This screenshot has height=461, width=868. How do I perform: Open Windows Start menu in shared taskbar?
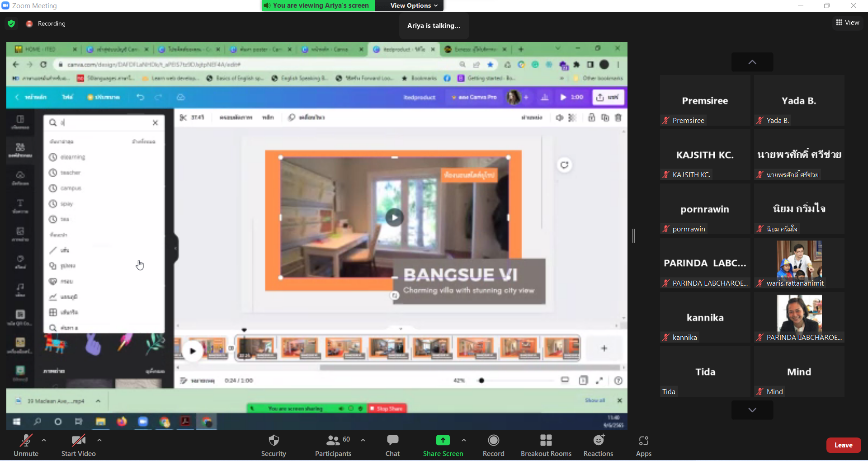click(x=17, y=422)
